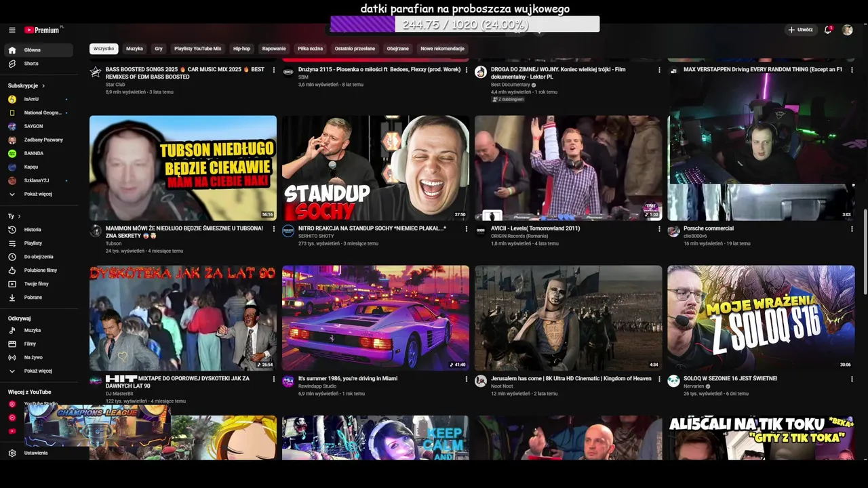Image resolution: width=868 pixels, height=488 pixels.
Task: Select the Hip-hop filter chip
Action: (x=241, y=49)
